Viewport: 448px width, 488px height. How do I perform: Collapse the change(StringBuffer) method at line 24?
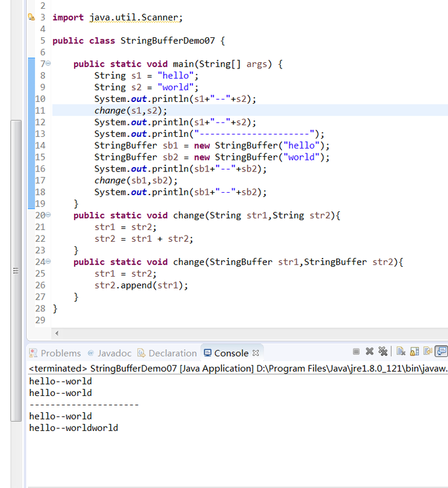[48, 262]
